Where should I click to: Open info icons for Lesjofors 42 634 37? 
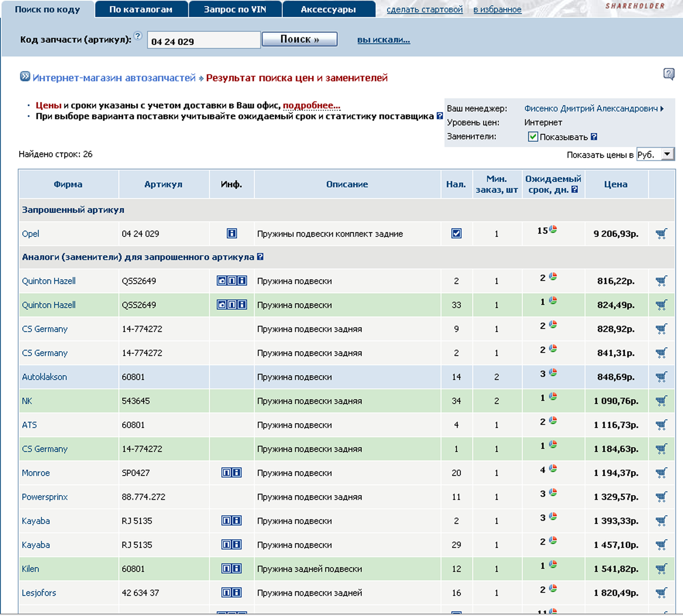[232, 593]
